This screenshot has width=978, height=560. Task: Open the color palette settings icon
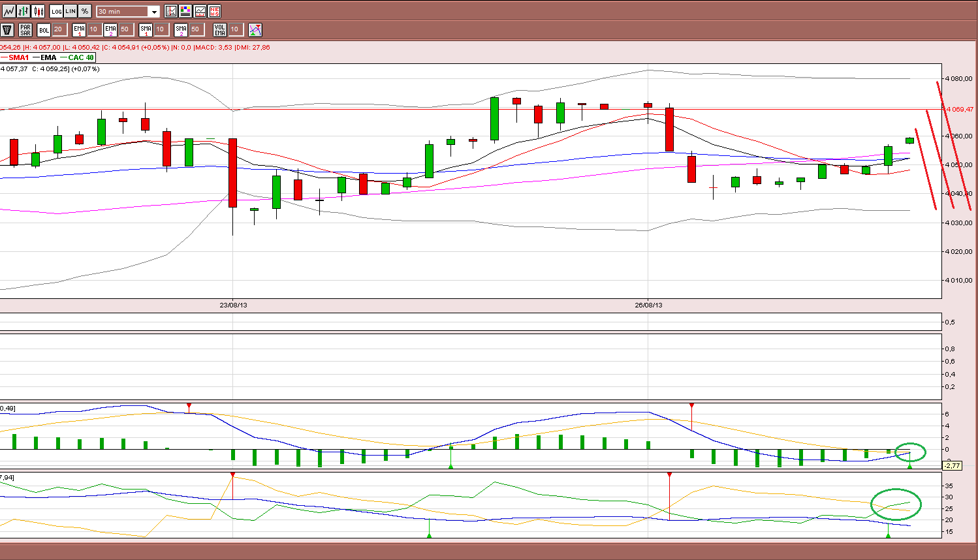point(185,11)
